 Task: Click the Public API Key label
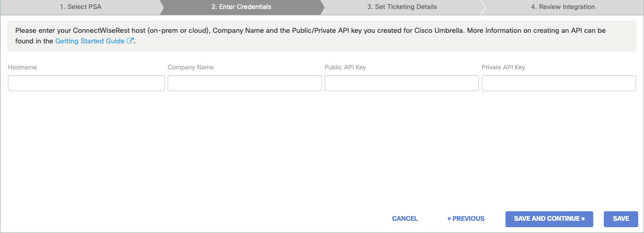coord(345,67)
